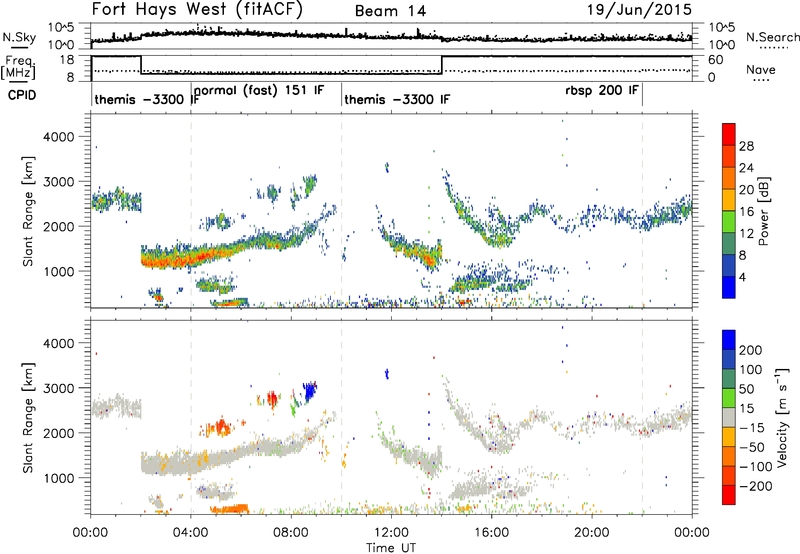Click the blue velocity echo patch near 08:45
Image resolution: width=800 pixels, height=554 pixels.
309,392
